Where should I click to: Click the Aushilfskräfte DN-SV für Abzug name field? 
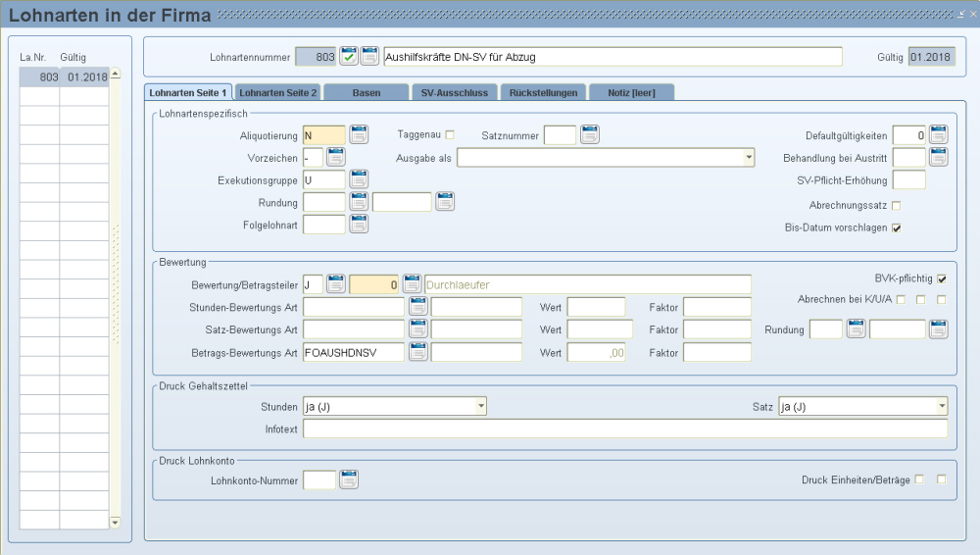612,57
